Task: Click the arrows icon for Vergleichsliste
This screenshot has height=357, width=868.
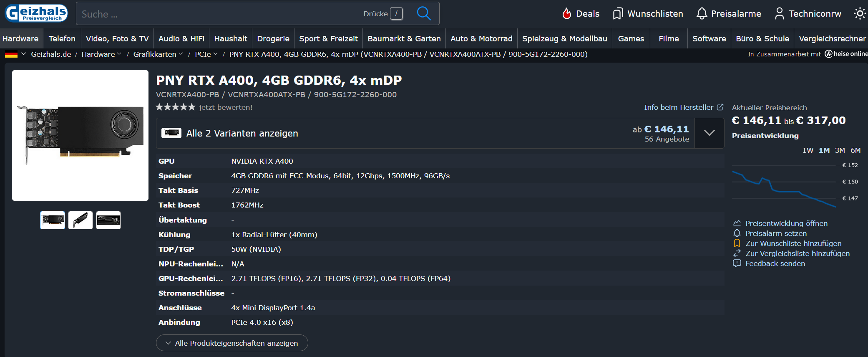Action: 737,253
